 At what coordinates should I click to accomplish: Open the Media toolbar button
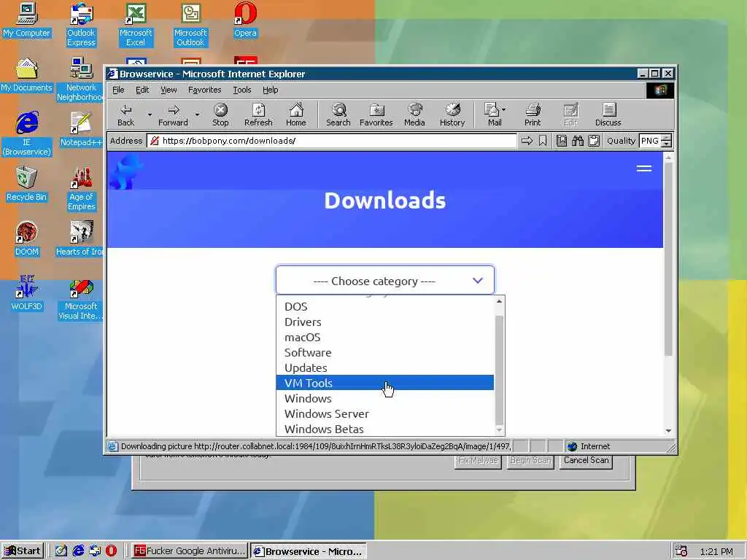click(x=414, y=115)
